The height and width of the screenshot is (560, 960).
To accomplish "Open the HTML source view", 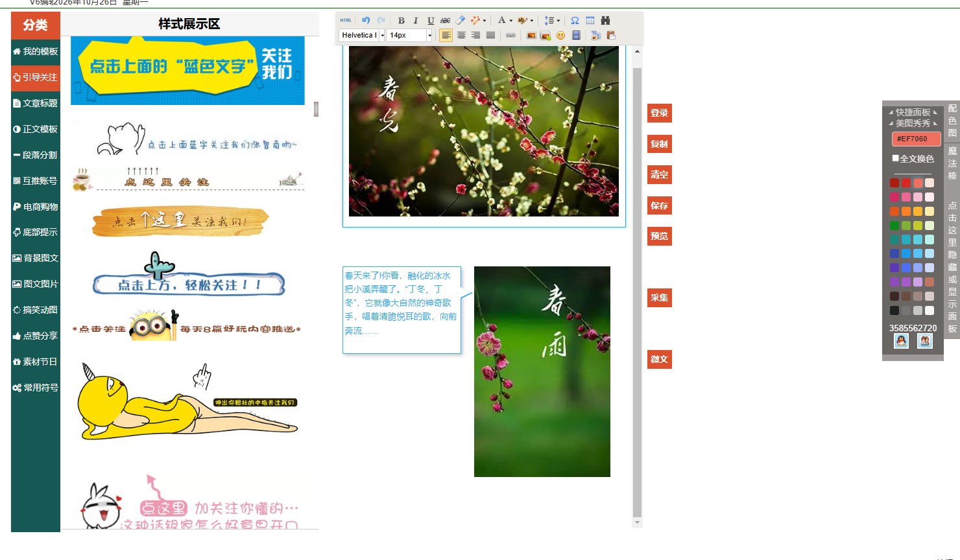I will point(346,21).
